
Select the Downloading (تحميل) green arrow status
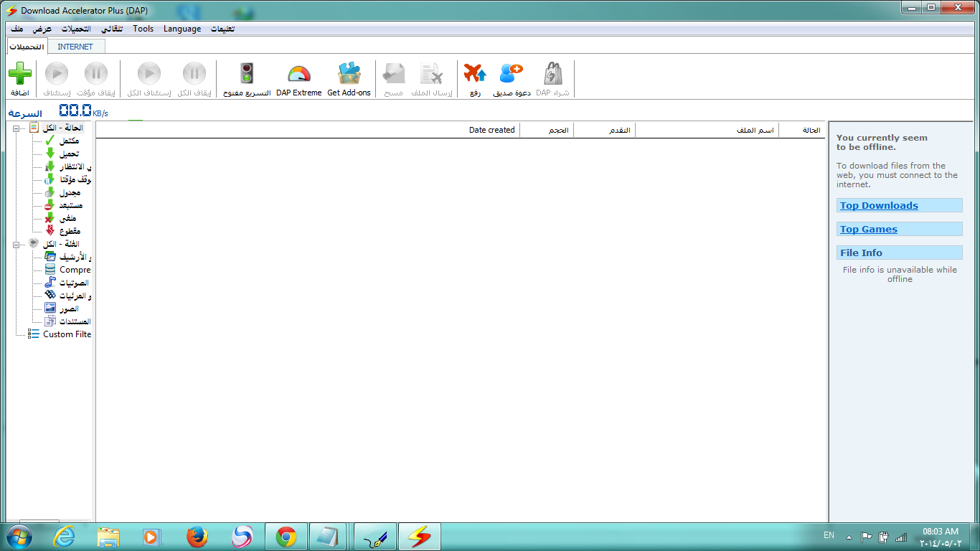62,154
